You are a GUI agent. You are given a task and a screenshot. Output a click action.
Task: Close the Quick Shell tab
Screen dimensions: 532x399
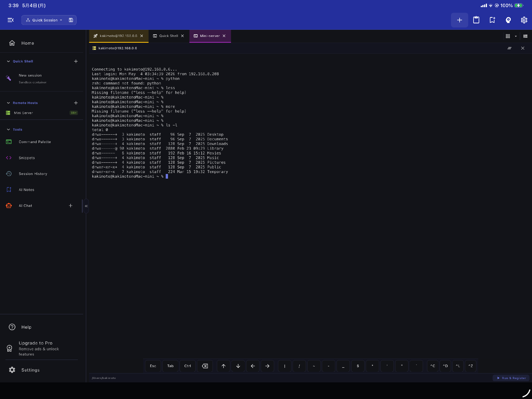point(182,36)
